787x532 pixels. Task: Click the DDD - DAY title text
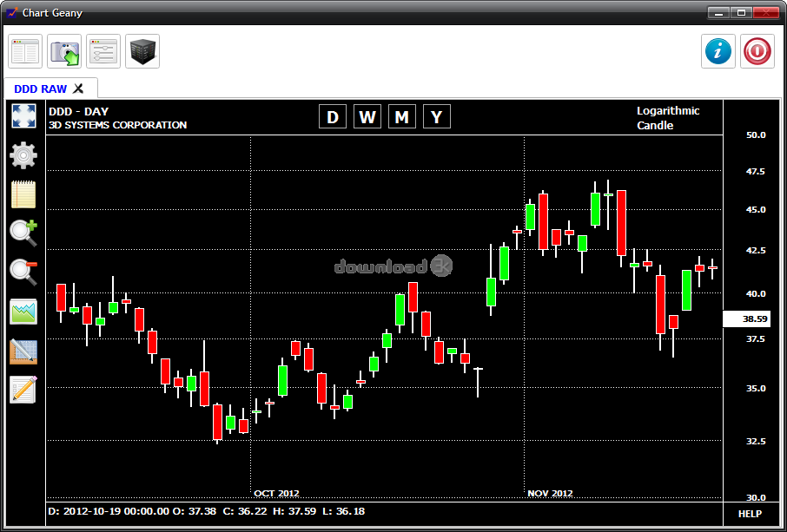79,111
